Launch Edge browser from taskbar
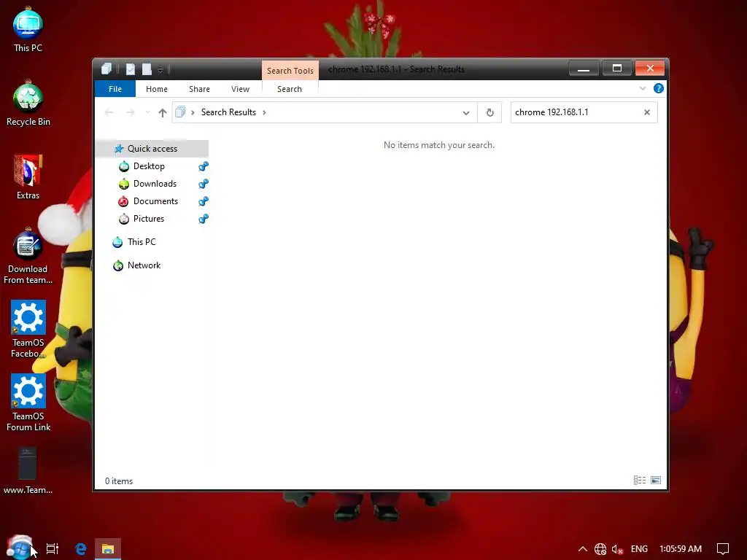Screen dimensions: 747x560 click(x=81, y=548)
